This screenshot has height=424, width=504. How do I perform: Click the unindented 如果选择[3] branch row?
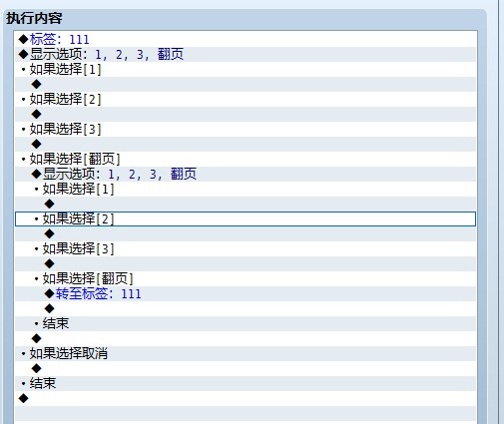tap(246, 129)
